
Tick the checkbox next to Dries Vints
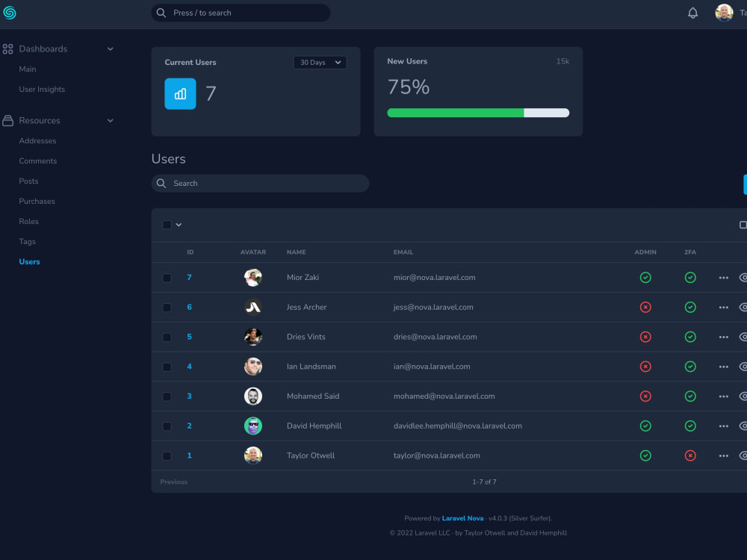pyautogui.click(x=167, y=337)
